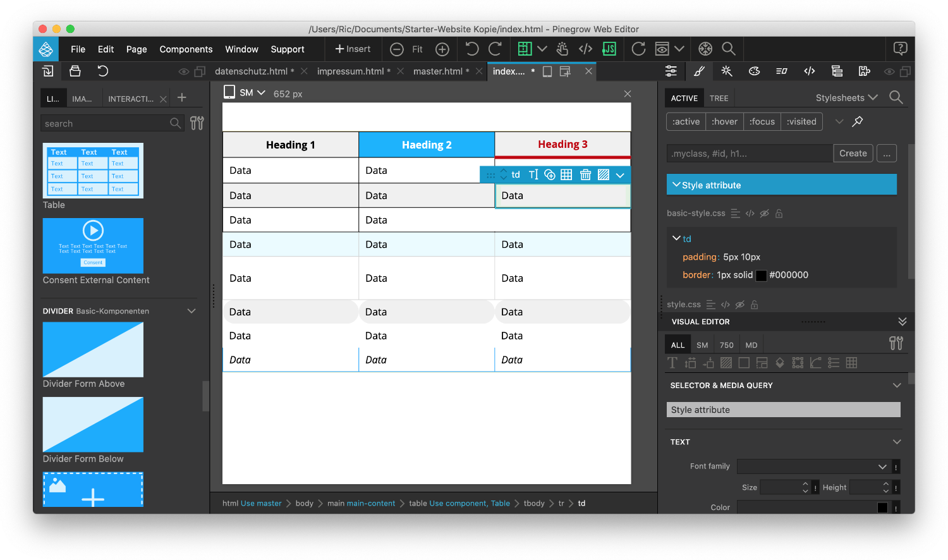
Task: Toggle lock on basic-style.css
Action: (779, 214)
